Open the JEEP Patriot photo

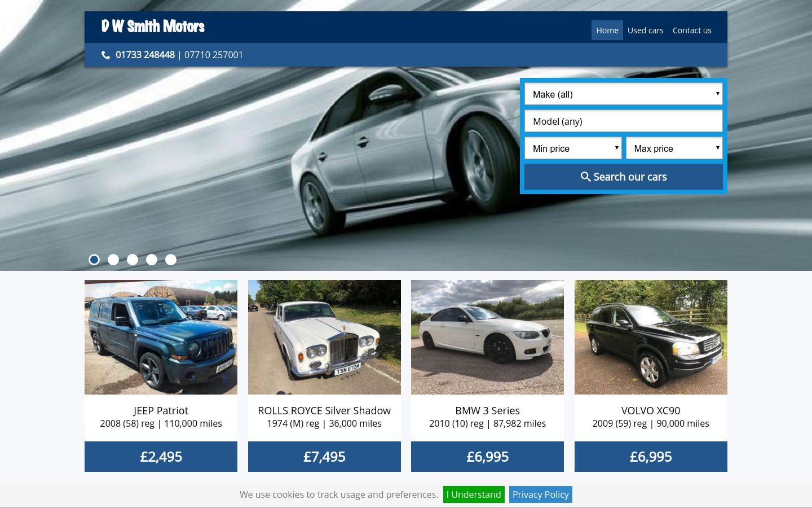pos(161,337)
